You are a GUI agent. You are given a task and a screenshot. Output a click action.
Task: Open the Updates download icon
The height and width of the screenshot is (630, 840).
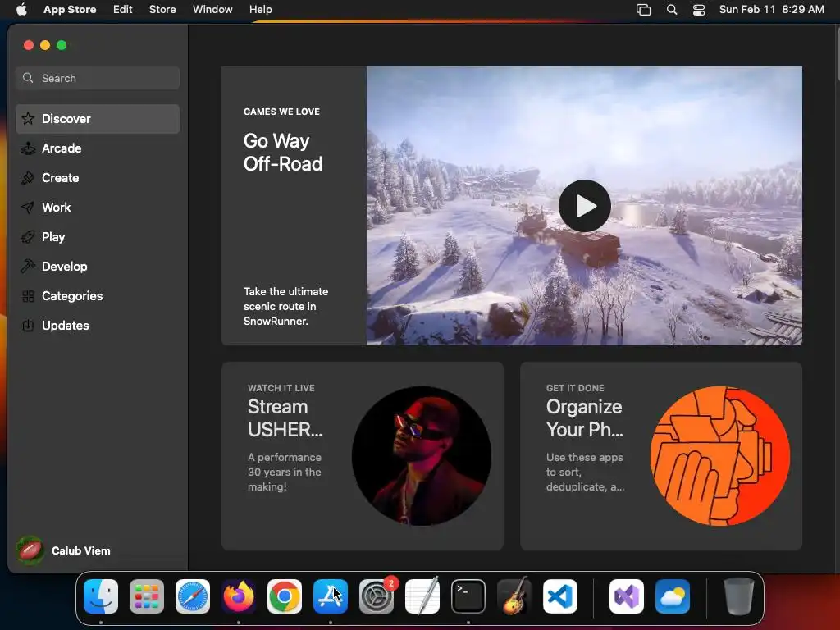tap(28, 325)
